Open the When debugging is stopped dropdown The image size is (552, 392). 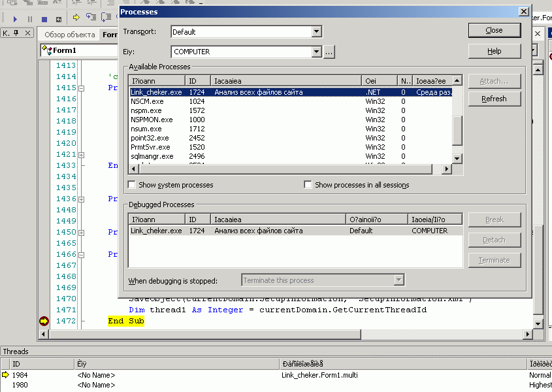(x=398, y=280)
